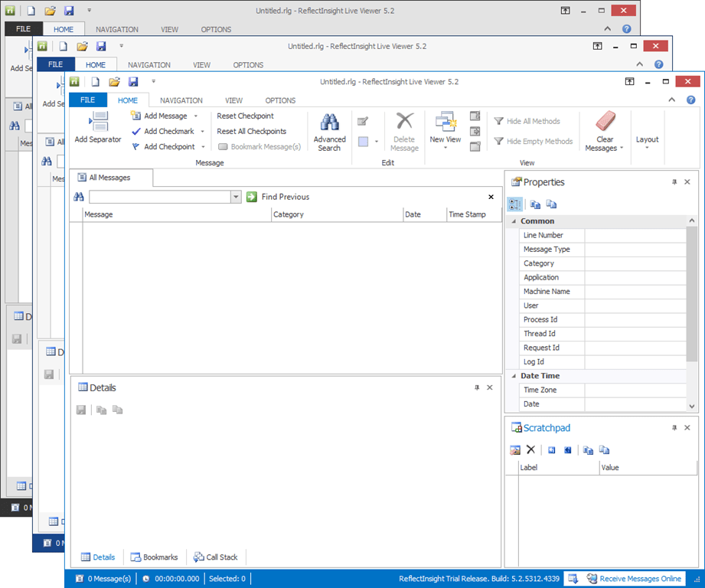The image size is (705, 588).
Task: Open the quick access toolbar customize arrow
Action: point(153,81)
